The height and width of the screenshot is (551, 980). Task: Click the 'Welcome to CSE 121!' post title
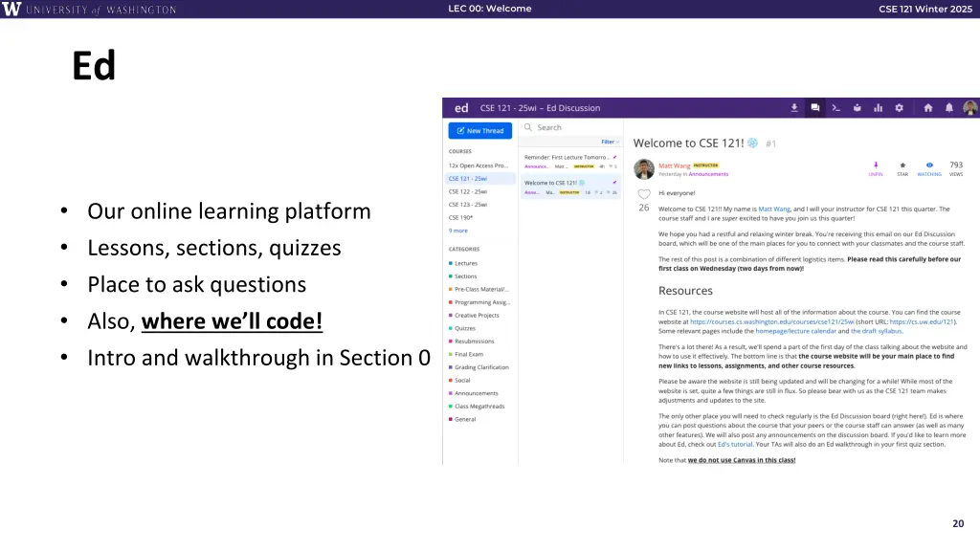[x=688, y=143]
